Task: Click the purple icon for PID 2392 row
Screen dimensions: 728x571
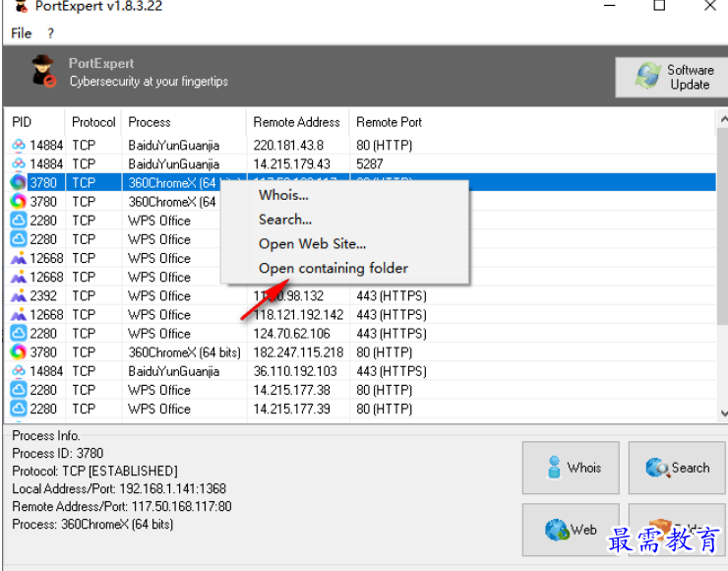Action: pyautogui.click(x=19, y=296)
